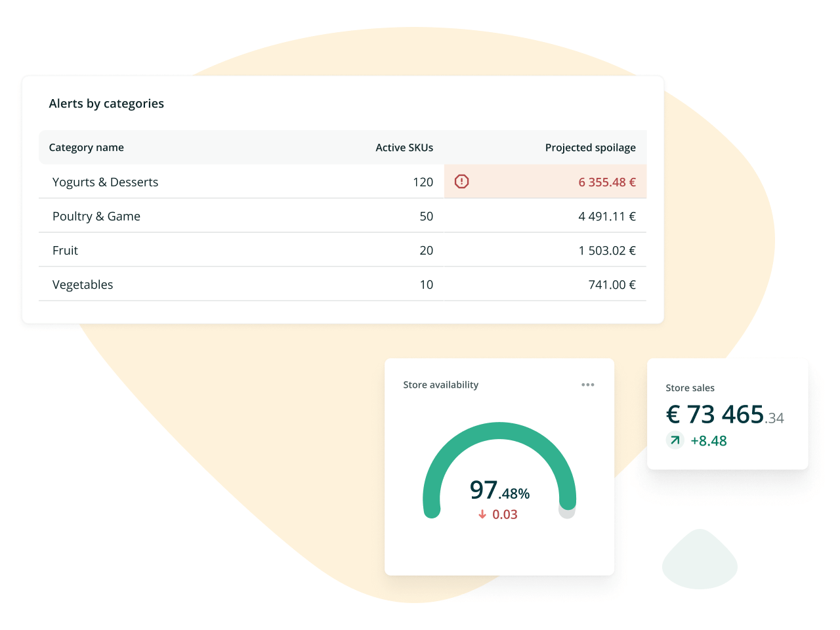This screenshot has width=840, height=630.
Task: Sort by Category name column header
Action: point(86,148)
